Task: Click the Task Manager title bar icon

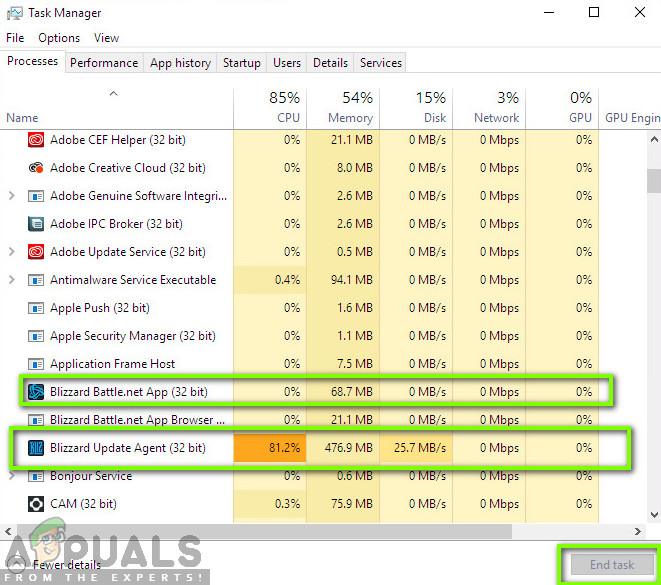Action: [15, 13]
